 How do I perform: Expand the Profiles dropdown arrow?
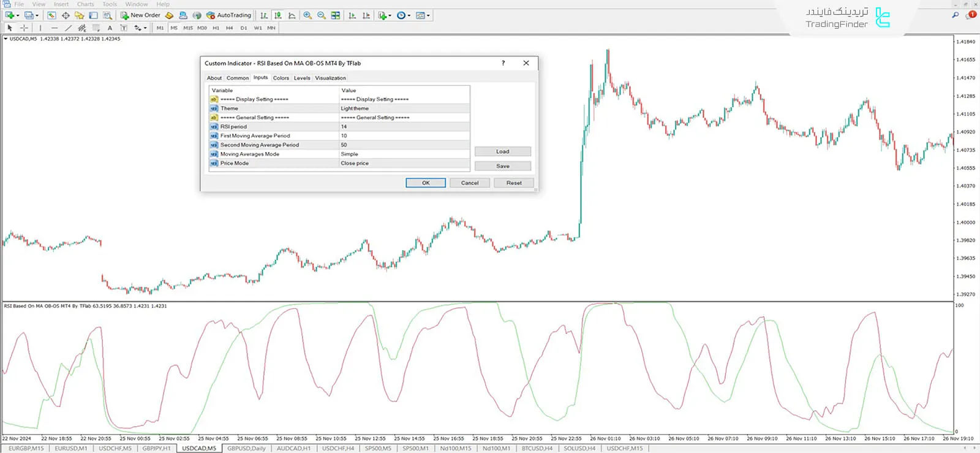point(37,15)
